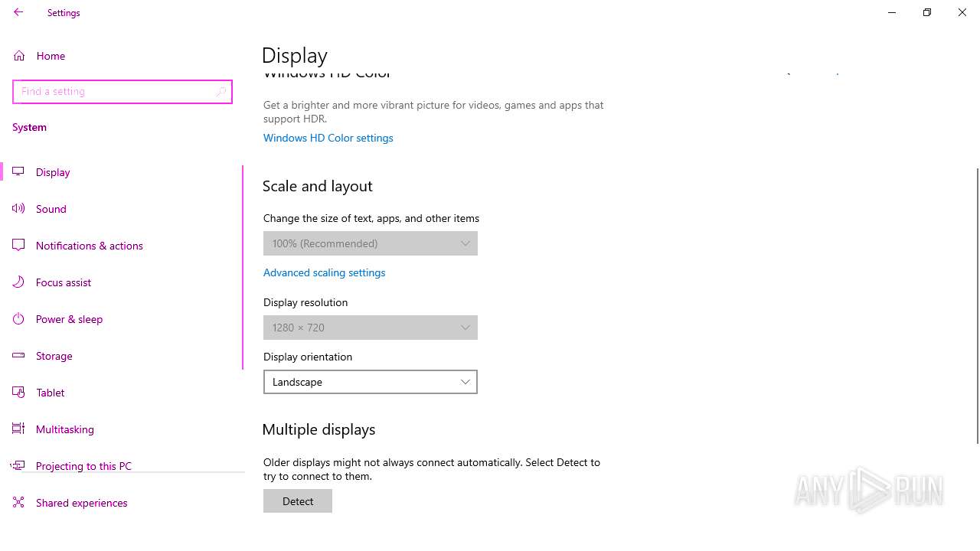This screenshot has height=551, width=980.
Task: Click the Projecting to this PC icon
Action: click(x=18, y=466)
